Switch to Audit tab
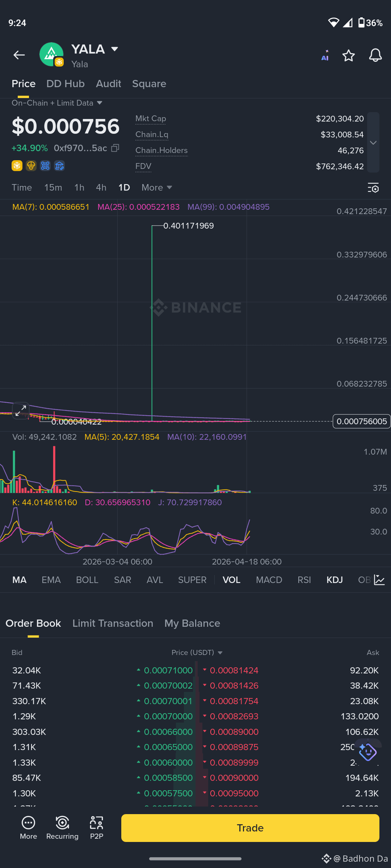391x868 pixels. 109,84
